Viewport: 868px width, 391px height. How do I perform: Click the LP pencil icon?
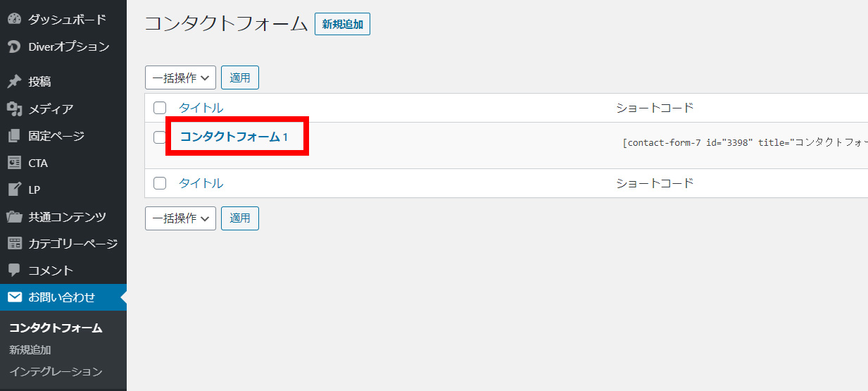pyautogui.click(x=14, y=190)
